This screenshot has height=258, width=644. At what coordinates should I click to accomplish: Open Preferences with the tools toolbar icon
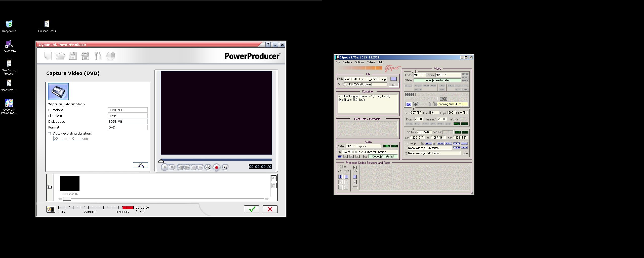[x=98, y=56]
